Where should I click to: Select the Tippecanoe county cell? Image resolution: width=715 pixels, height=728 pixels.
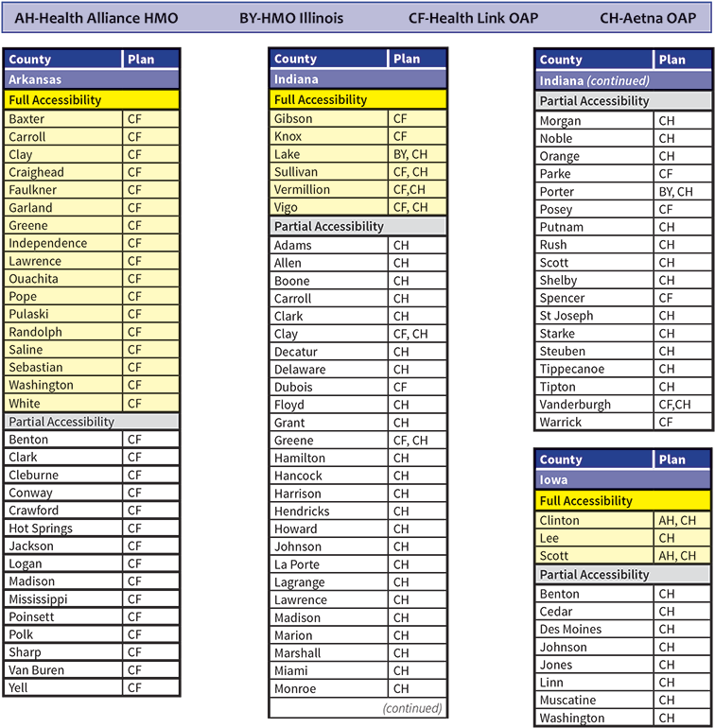pyautogui.click(x=594, y=369)
